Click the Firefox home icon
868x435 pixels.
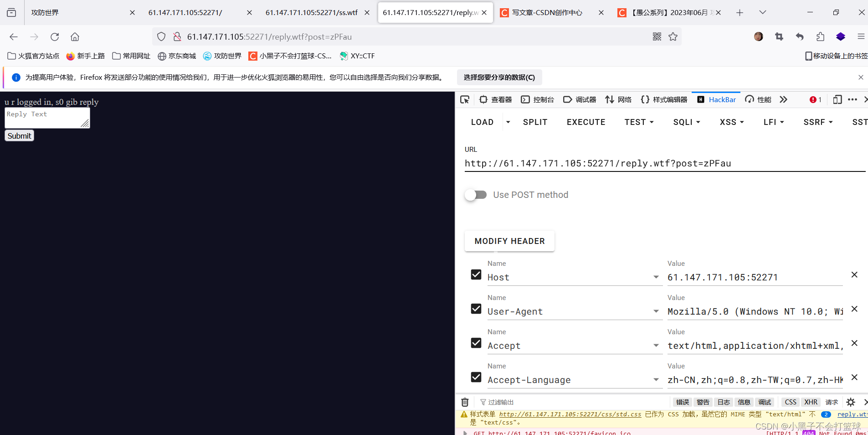74,36
